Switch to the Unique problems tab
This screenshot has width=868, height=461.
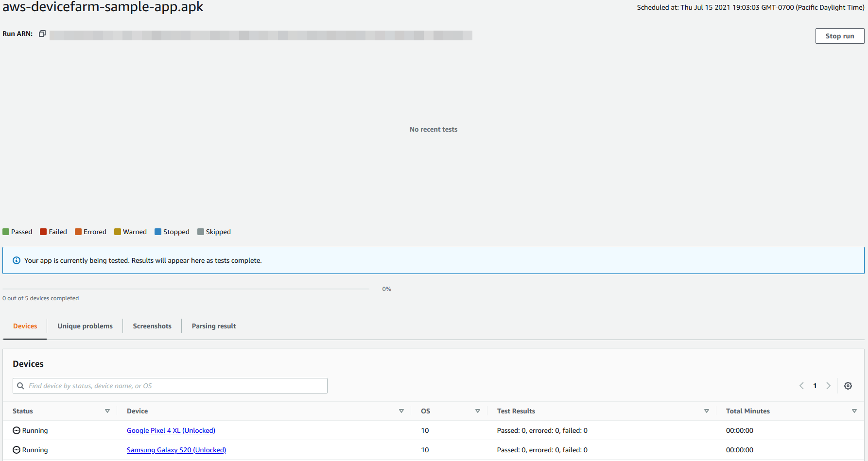point(85,325)
